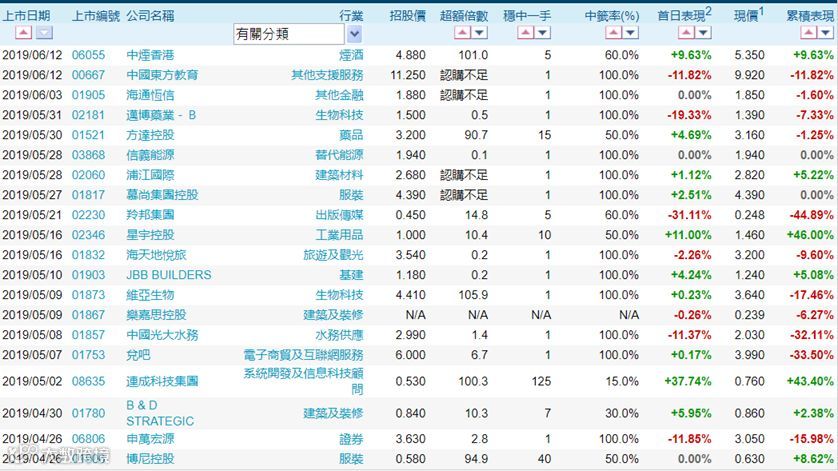Sort 累積表現 column descending

tap(826, 33)
